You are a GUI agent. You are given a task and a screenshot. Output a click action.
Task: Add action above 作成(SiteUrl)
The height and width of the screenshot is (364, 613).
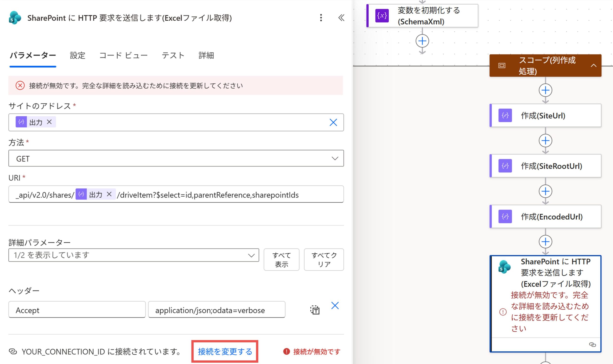click(545, 91)
